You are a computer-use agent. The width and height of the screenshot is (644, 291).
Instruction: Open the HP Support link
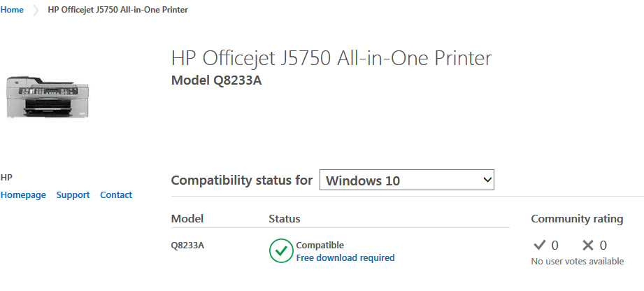[73, 195]
